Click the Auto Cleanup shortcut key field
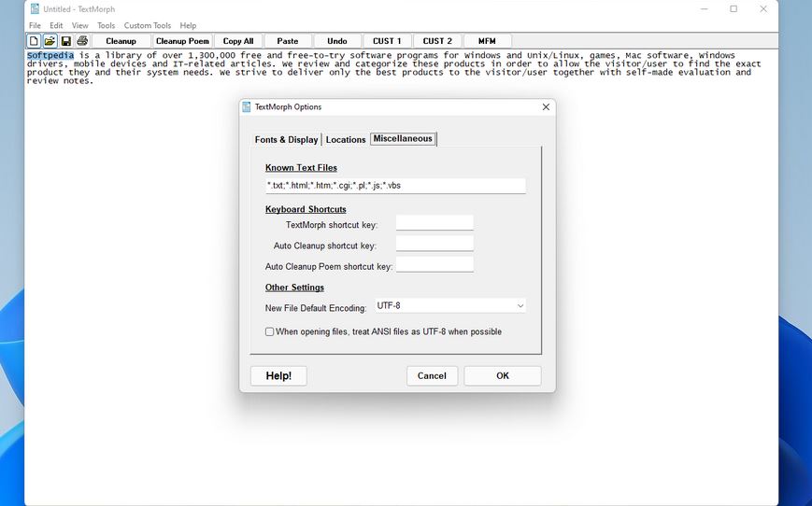812x506 pixels. (x=434, y=244)
